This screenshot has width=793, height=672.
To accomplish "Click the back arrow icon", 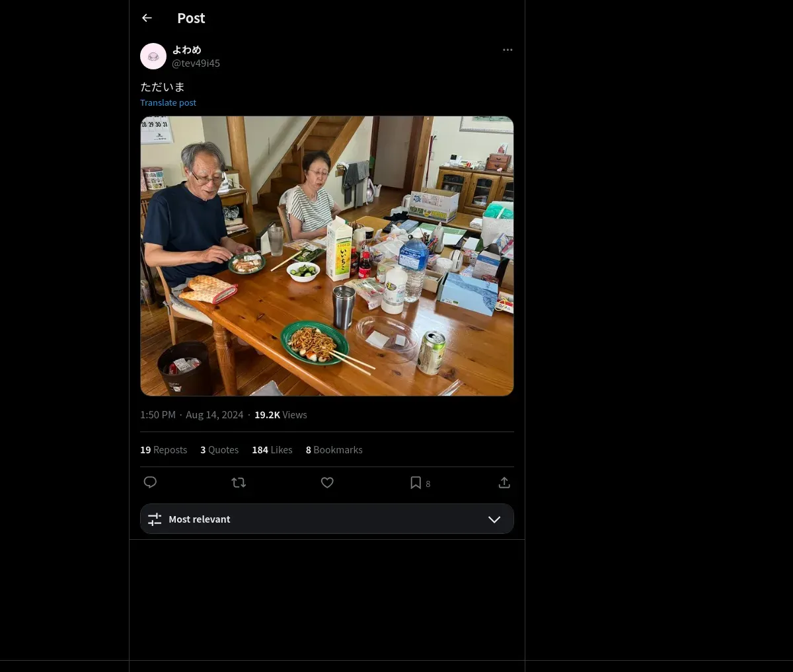I will coord(147,19).
